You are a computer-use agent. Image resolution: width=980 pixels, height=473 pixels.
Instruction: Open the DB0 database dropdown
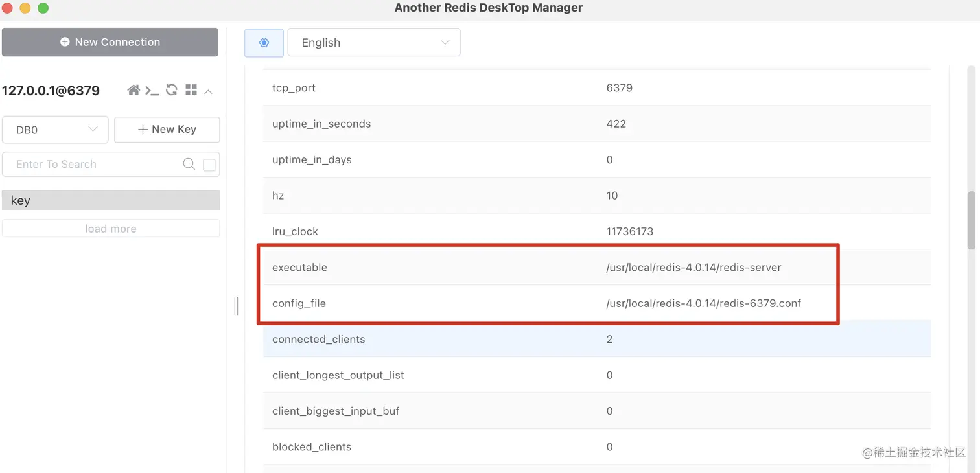point(55,130)
